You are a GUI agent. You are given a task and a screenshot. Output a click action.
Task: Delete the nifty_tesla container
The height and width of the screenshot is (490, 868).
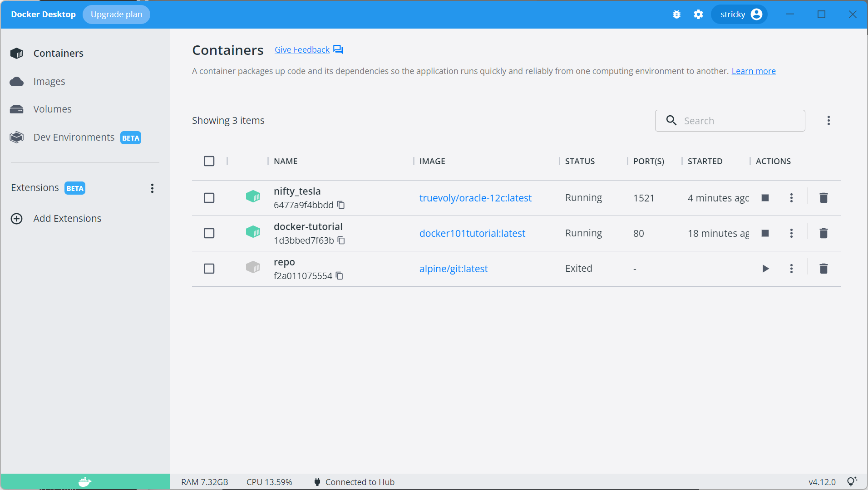point(824,198)
